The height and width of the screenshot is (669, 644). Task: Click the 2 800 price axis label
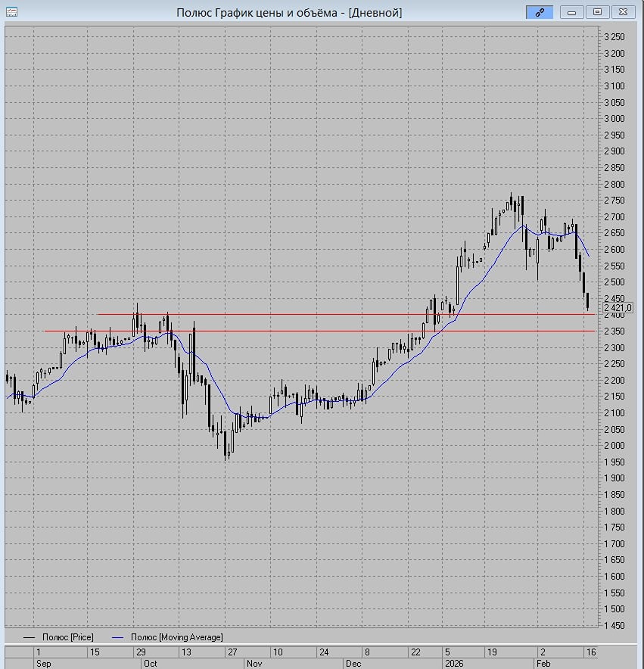point(614,185)
